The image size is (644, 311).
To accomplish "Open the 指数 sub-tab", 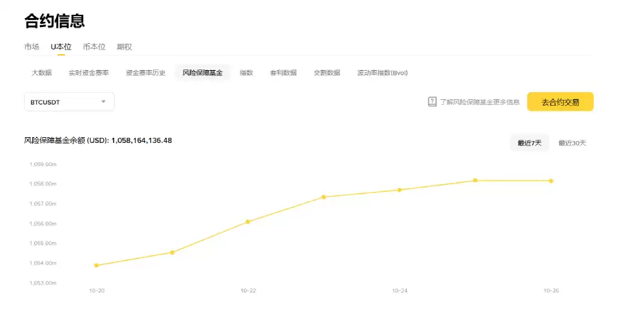I will [x=246, y=73].
